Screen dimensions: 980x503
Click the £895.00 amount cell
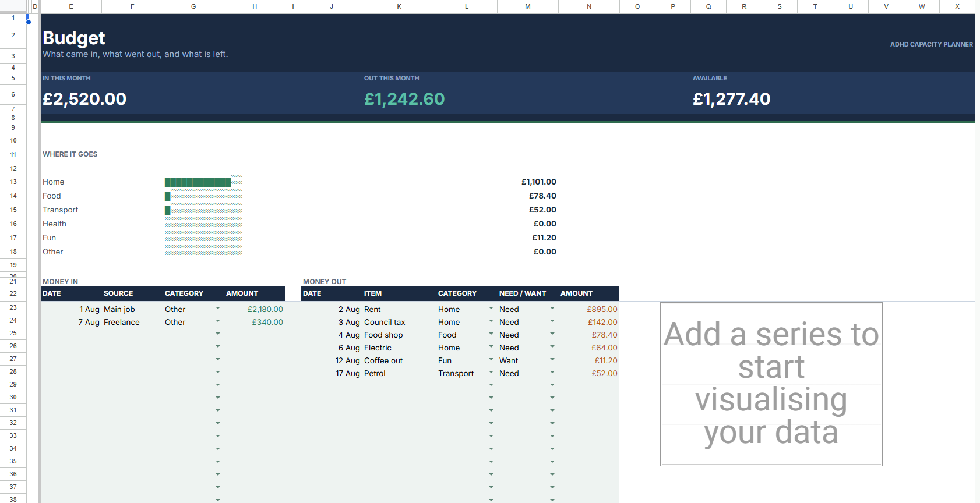tap(589, 309)
